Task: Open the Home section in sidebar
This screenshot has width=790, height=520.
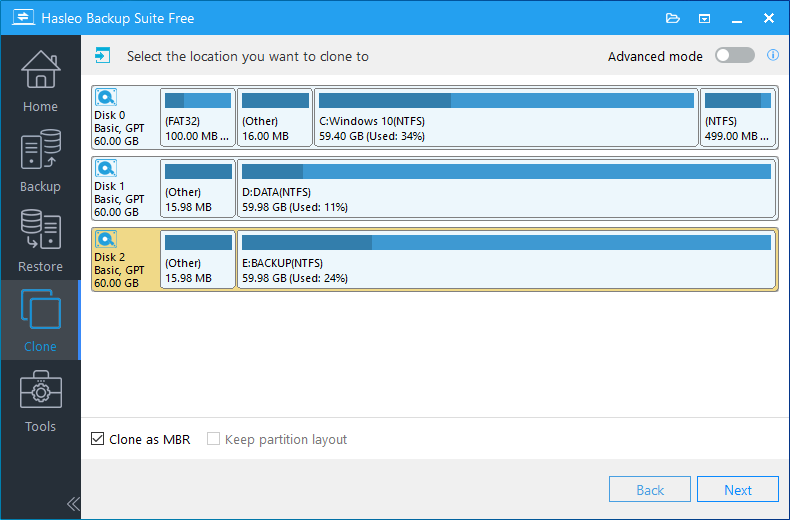Action: 40,81
